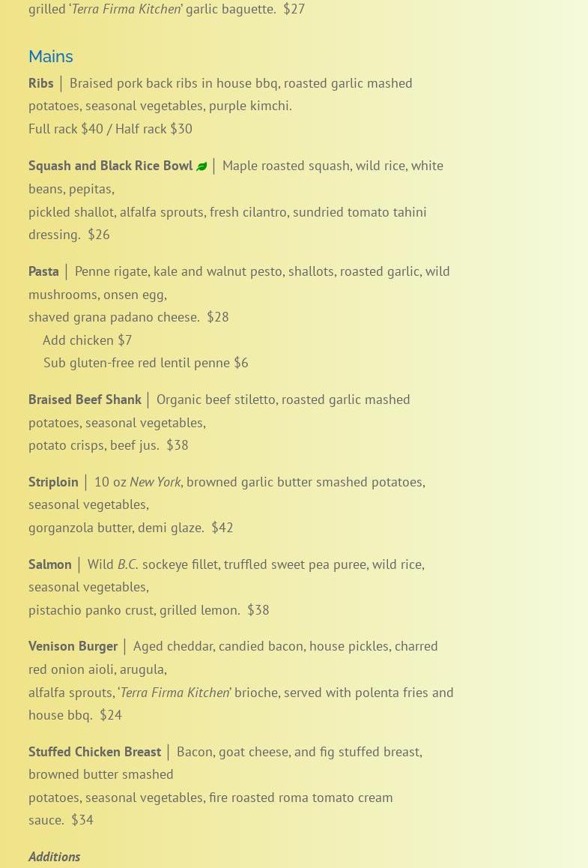Click the green leaf icon beside Squash Bowl
The image size is (588, 868).
coord(201,166)
